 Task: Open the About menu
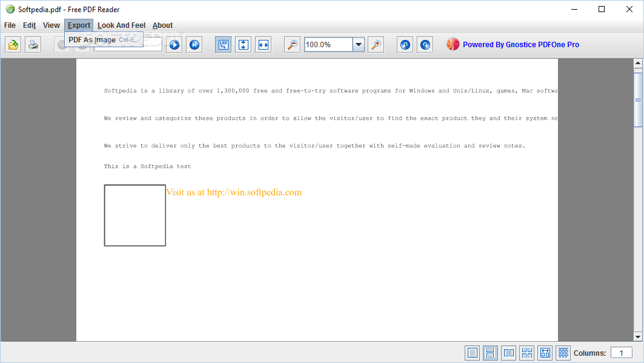(162, 25)
